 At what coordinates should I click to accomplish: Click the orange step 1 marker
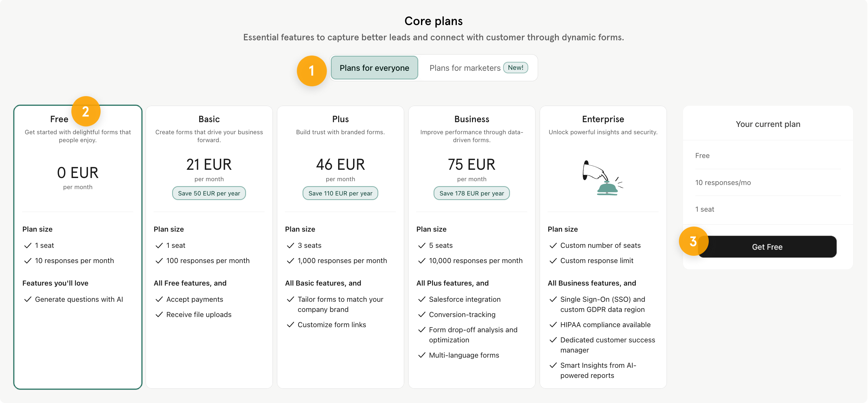coord(311,71)
